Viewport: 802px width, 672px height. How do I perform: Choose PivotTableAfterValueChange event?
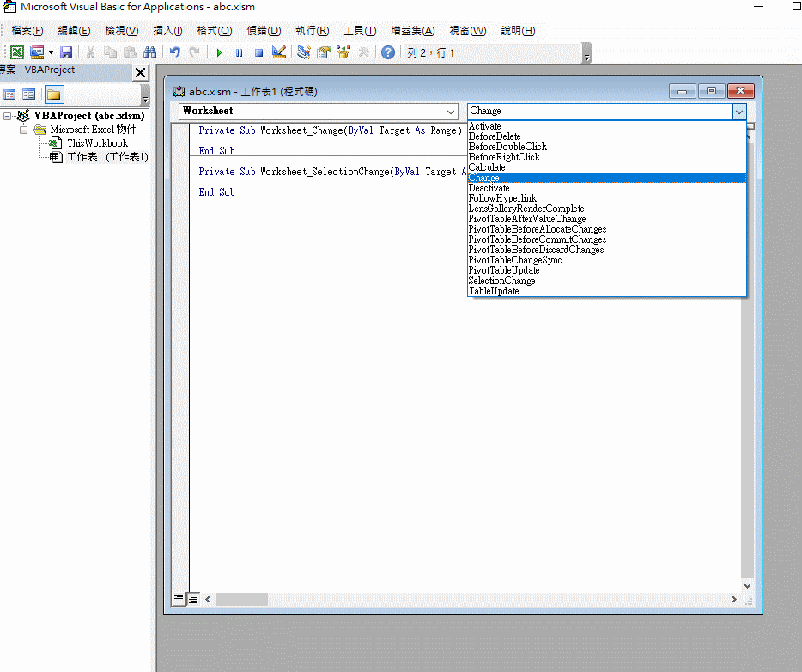click(607, 219)
